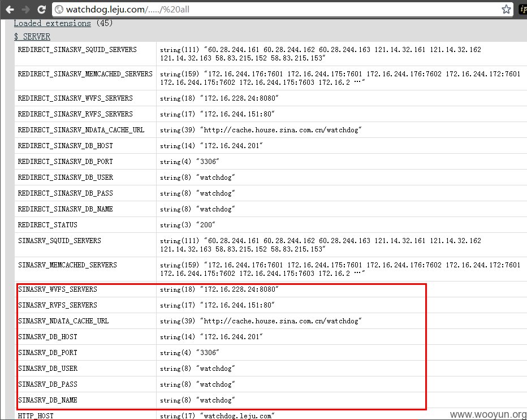Screen dimensions: 527x420
Task: Open the Loaded extensions link
Action: point(52,23)
